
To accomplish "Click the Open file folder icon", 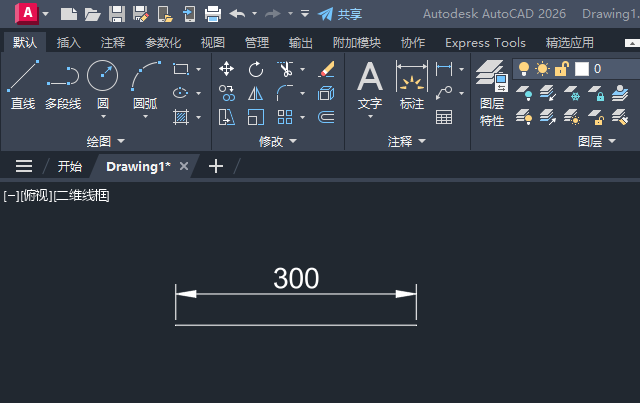I will coord(93,14).
